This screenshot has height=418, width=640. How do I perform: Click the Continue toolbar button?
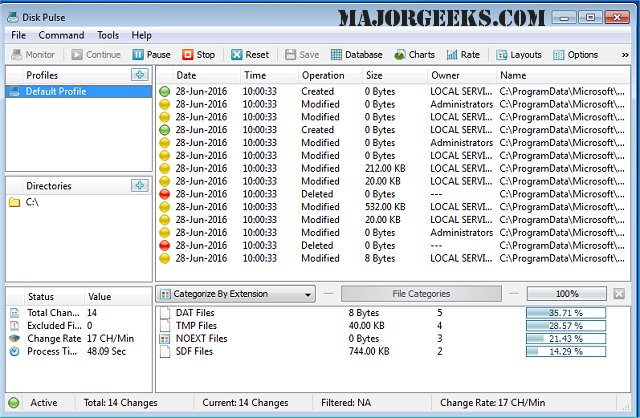click(x=96, y=55)
